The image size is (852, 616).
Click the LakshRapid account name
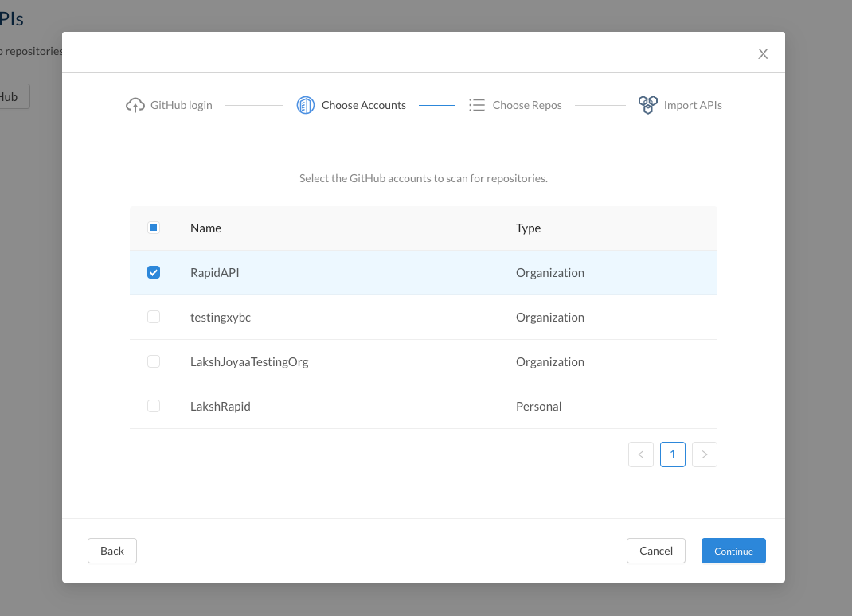click(x=221, y=407)
